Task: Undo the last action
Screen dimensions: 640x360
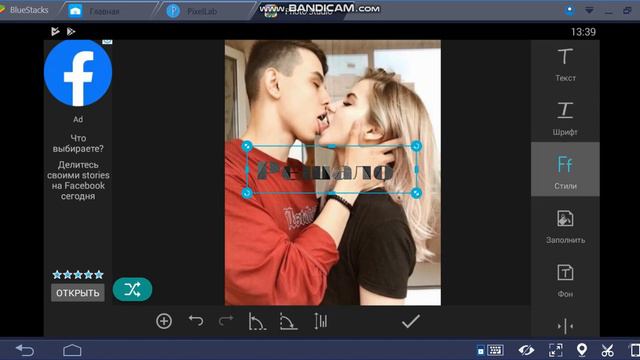Action: pyautogui.click(x=196, y=321)
